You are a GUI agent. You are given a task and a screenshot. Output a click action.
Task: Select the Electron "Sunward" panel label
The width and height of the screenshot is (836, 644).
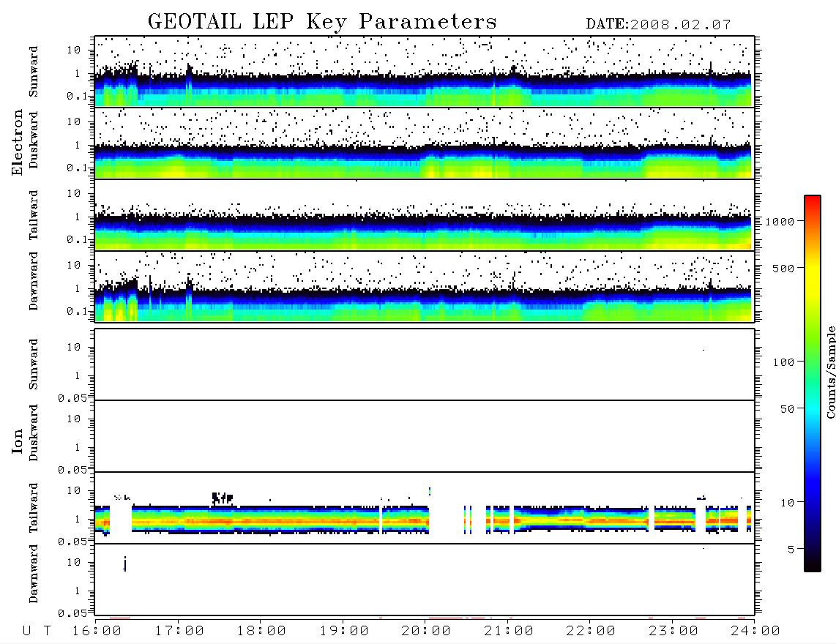pyautogui.click(x=34, y=72)
